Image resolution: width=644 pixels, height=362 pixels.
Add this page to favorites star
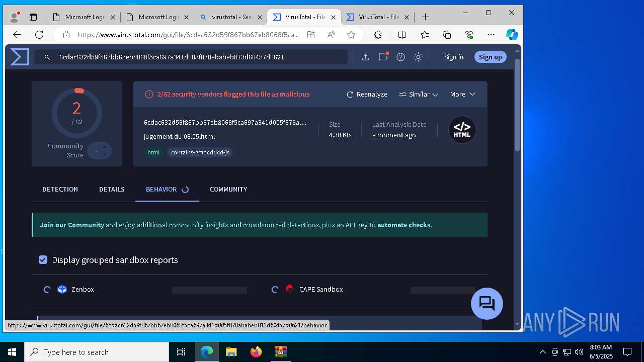pos(351,35)
